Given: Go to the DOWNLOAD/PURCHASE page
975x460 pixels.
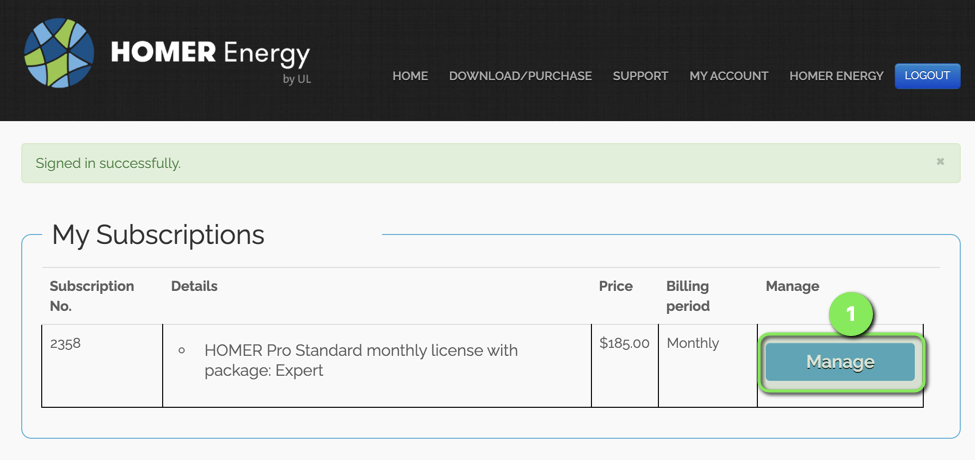Looking at the screenshot, I should (x=520, y=76).
